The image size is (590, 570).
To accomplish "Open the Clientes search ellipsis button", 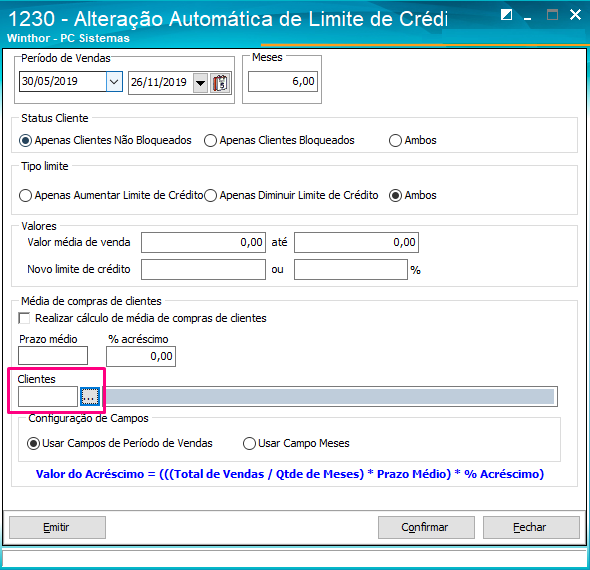I will click(90, 397).
